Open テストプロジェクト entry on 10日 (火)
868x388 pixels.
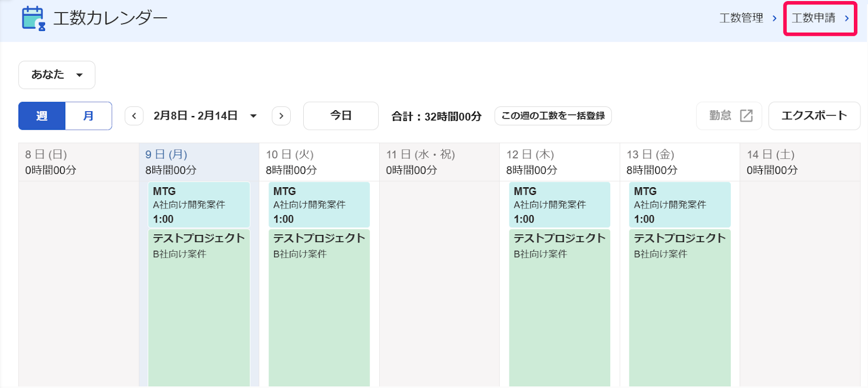[320, 308]
